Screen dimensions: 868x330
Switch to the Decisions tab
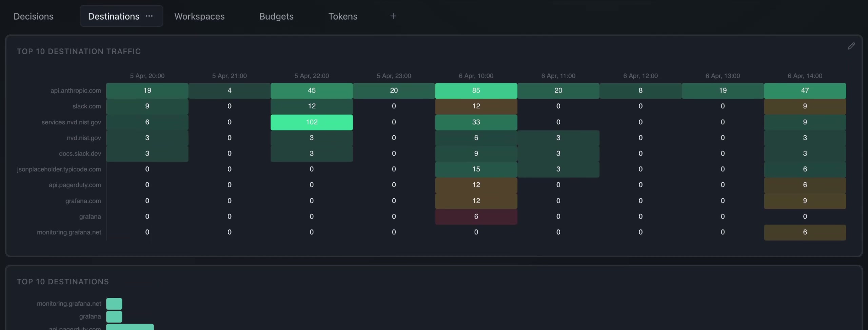coord(33,16)
